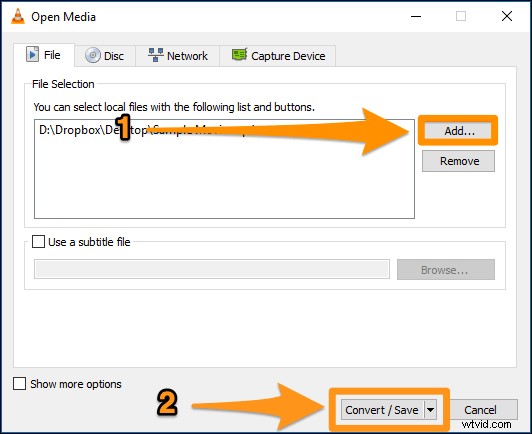Click the Remove button
Screen dimensions: 532x434
458,161
